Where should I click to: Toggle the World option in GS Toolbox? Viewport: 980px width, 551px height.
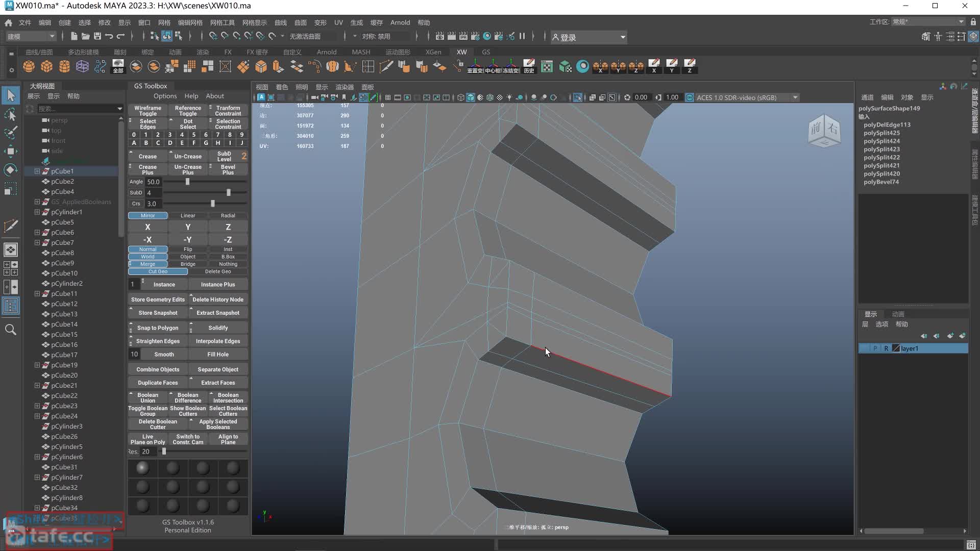pos(148,257)
